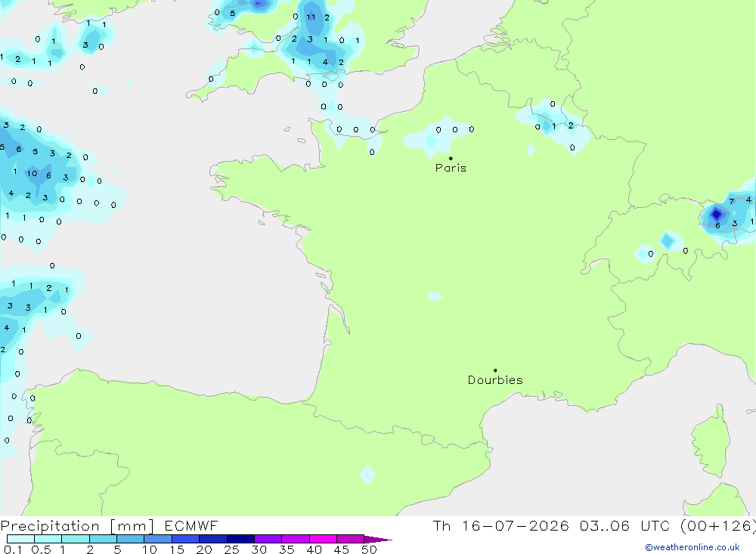The width and height of the screenshot is (756, 554).
Task: Pick the 30–35 mm purple legend swatch
Action: coord(268,539)
